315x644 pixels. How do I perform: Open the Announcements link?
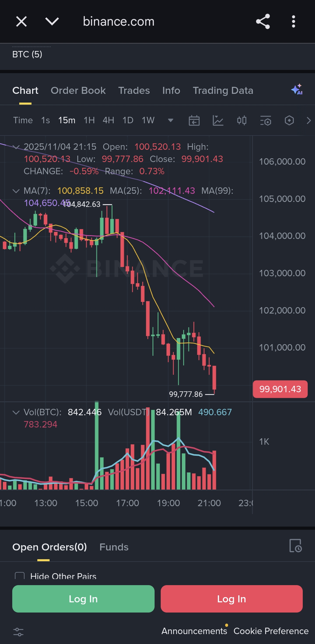coord(194,631)
